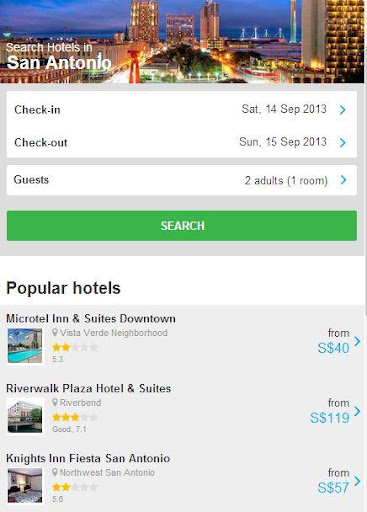Open the Check-out date chevron arrow
The height and width of the screenshot is (512, 367).
343,143
